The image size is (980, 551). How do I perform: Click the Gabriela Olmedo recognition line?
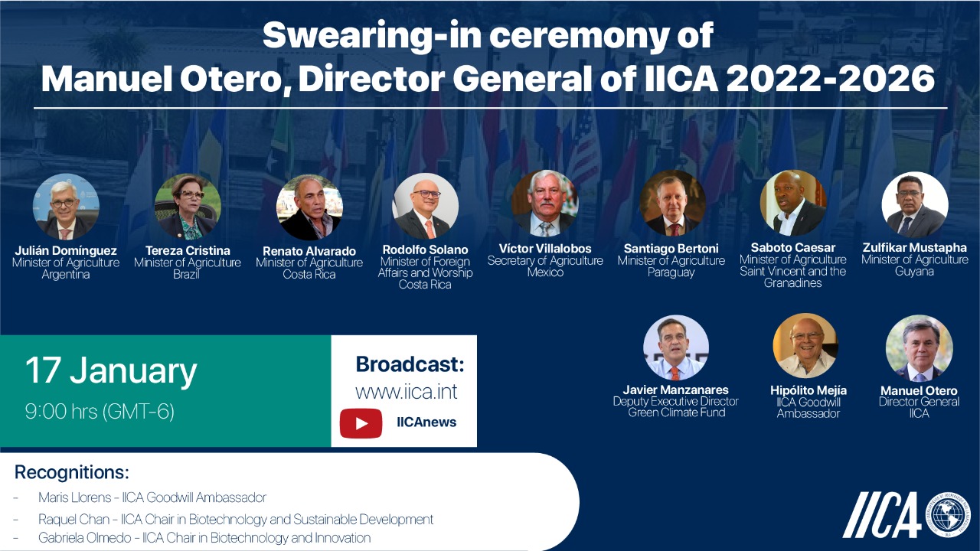(x=204, y=538)
